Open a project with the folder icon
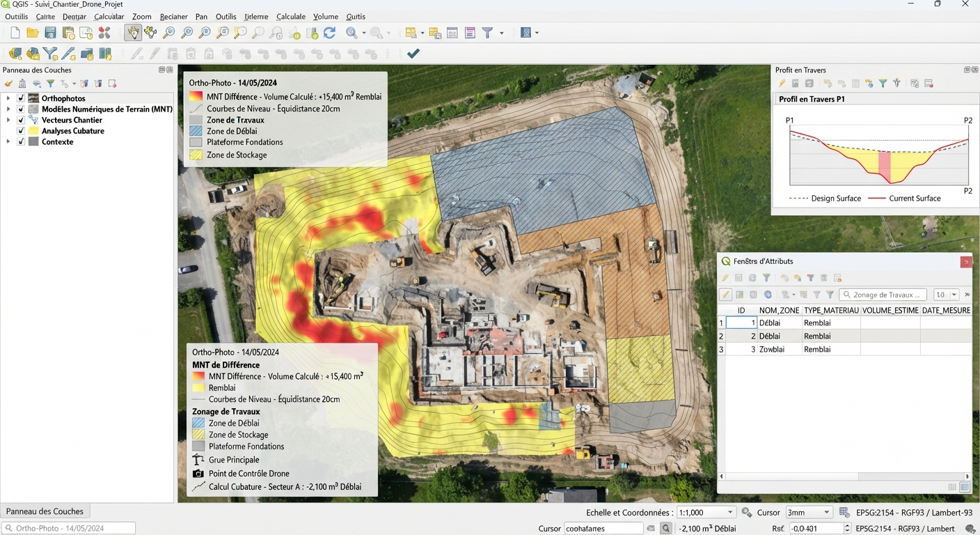 click(x=33, y=33)
